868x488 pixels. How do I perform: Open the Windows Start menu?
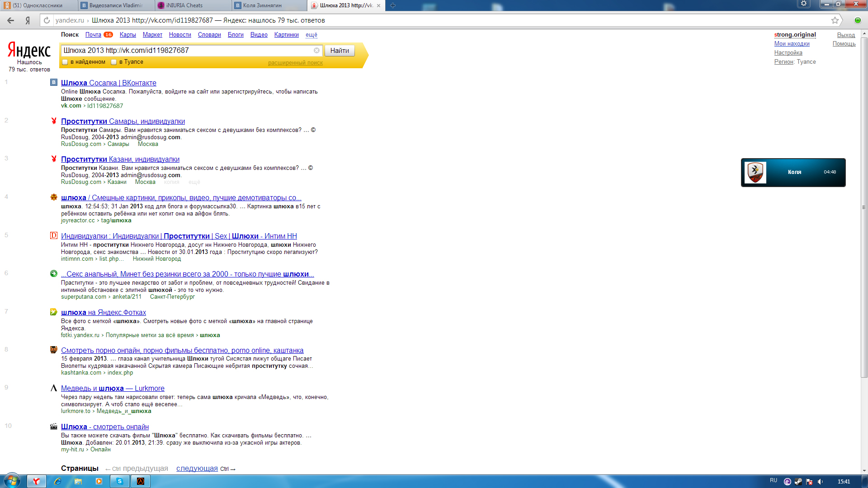pyautogui.click(x=12, y=481)
